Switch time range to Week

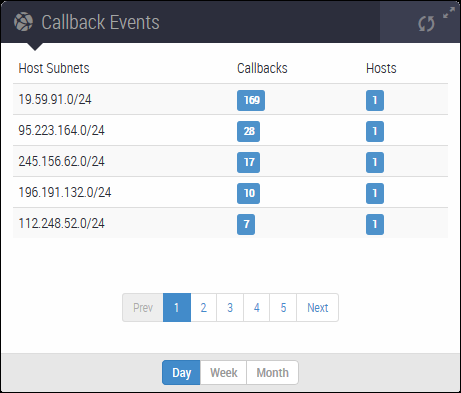pyautogui.click(x=223, y=372)
